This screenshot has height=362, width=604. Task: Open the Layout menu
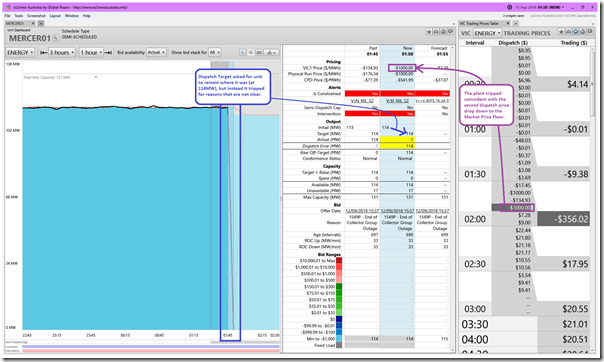pyautogui.click(x=55, y=16)
